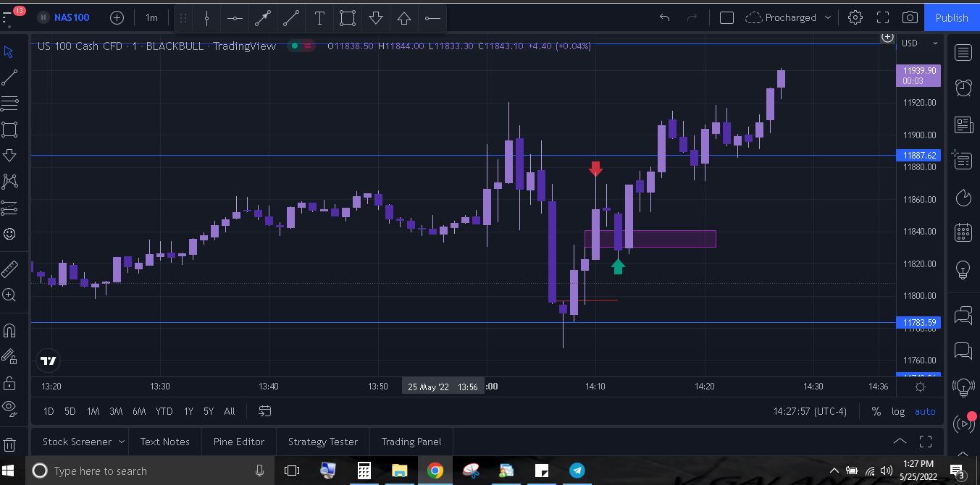Collapse the bottom panel with chevron

tap(900, 442)
